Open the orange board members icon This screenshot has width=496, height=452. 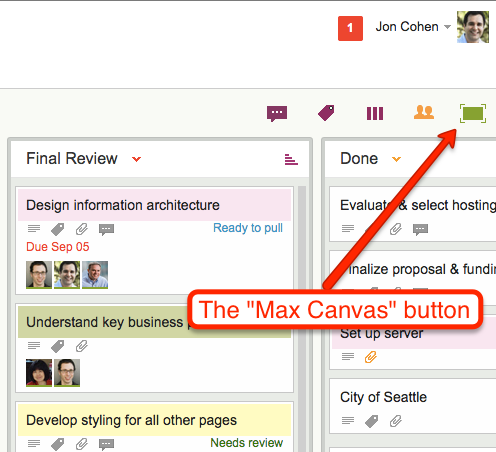[x=424, y=112]
